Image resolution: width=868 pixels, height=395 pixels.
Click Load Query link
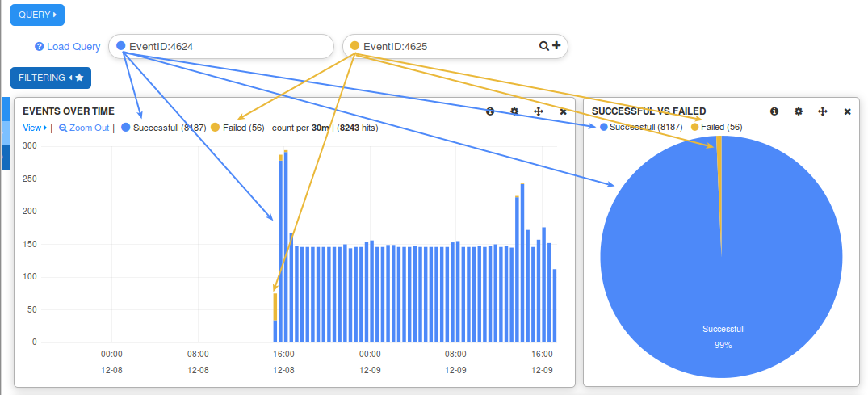(x=73, y=47)
